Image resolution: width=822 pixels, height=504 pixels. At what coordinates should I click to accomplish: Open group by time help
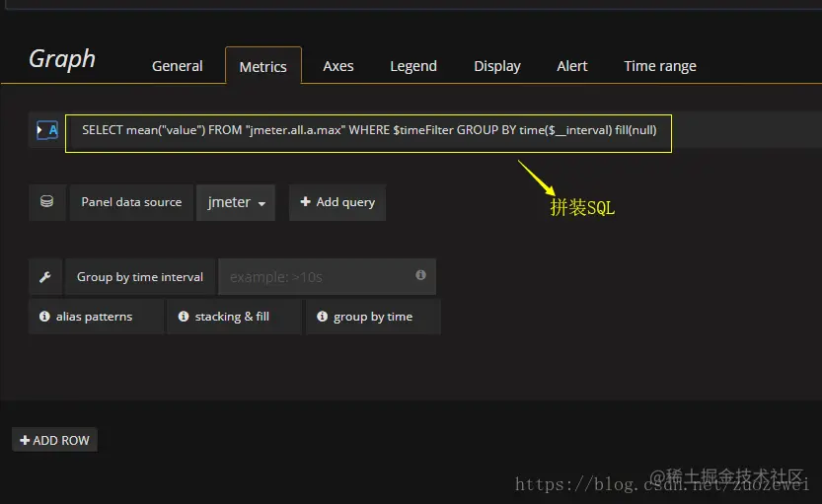point(373,317)
